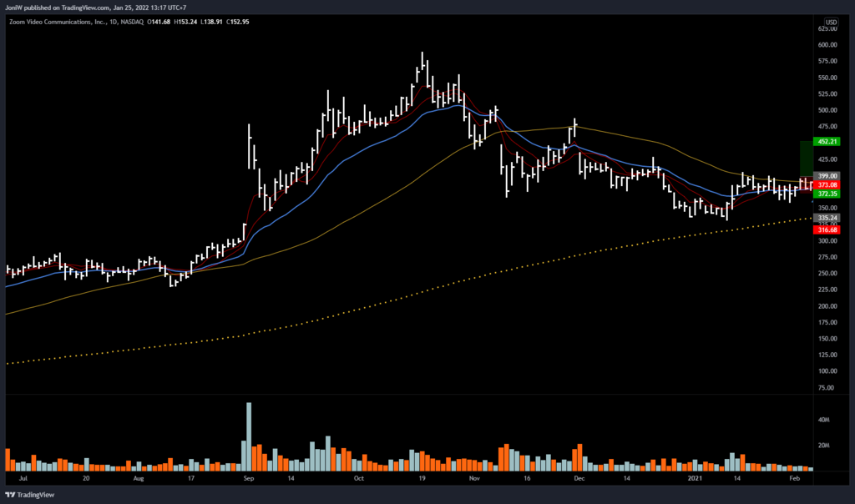
Task: Click the 100.00 tick on price axis
Action: pos(827,371)
